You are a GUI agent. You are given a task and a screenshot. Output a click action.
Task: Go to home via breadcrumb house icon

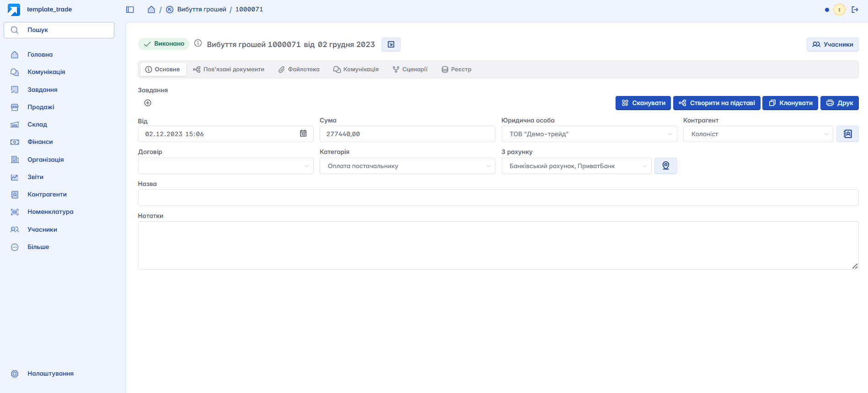(x=151, y=10)
